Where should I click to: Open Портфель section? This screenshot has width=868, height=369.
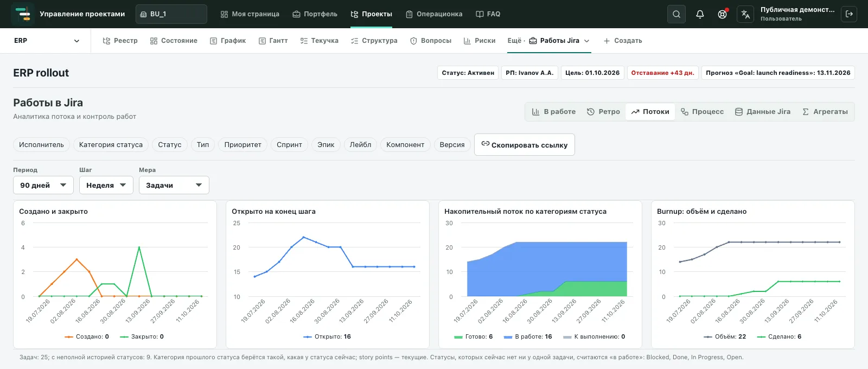(x=315, y=14)
